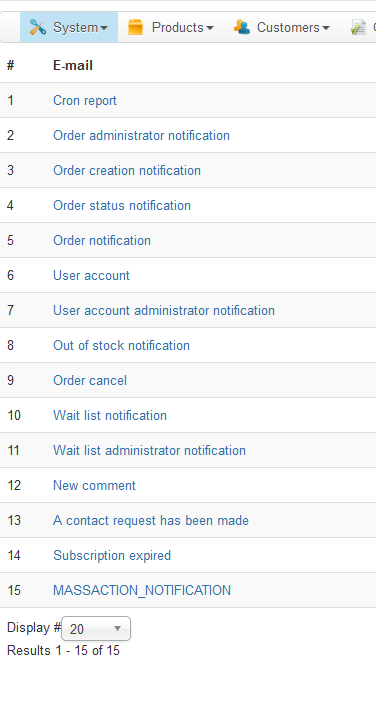
Task: Click the partially visible document checkmark icon
Action: 357,27
